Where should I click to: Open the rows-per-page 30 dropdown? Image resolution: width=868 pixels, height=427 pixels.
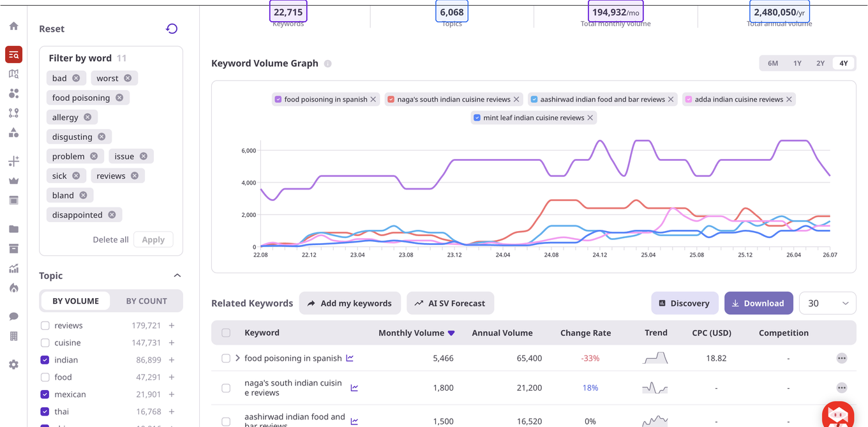coord(827,303)
